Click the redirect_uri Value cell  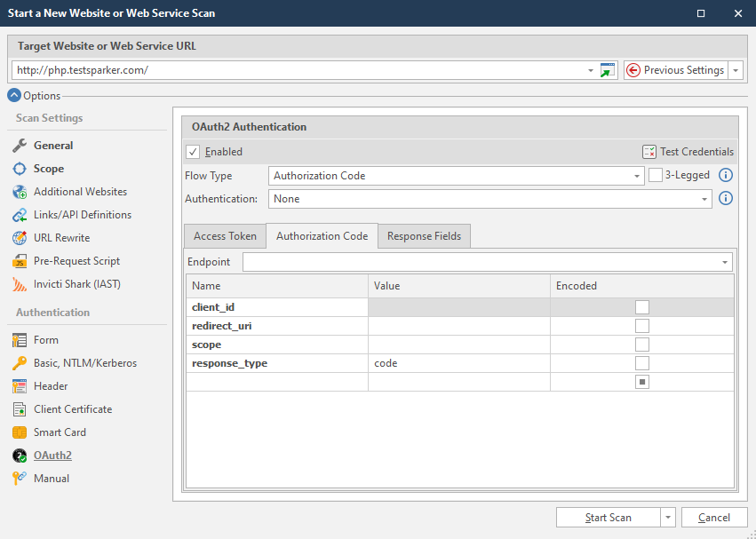tap(458, 326)
